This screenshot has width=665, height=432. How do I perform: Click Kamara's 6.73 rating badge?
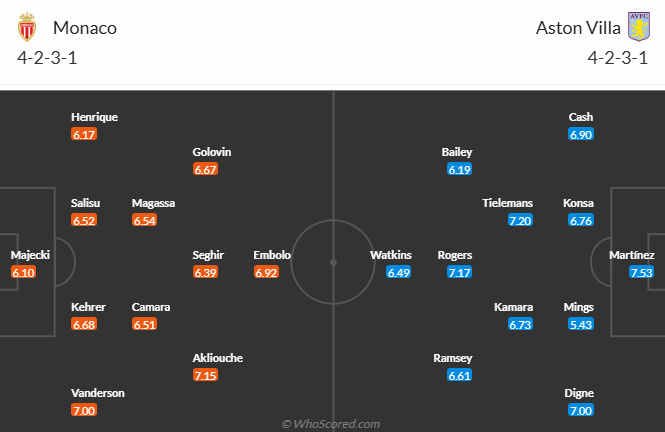520,324
